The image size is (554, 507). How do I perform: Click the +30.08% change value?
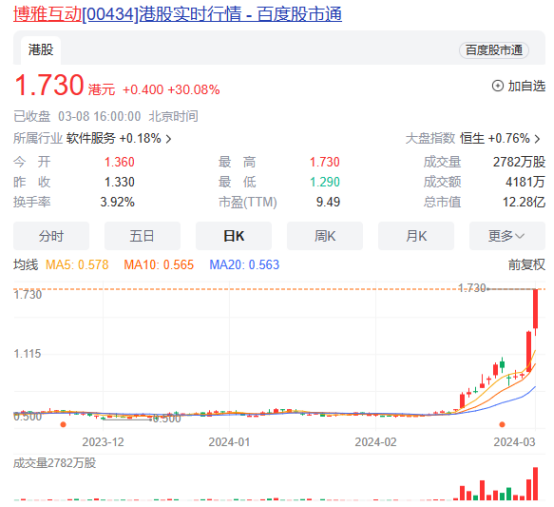[x=194, y=90]
